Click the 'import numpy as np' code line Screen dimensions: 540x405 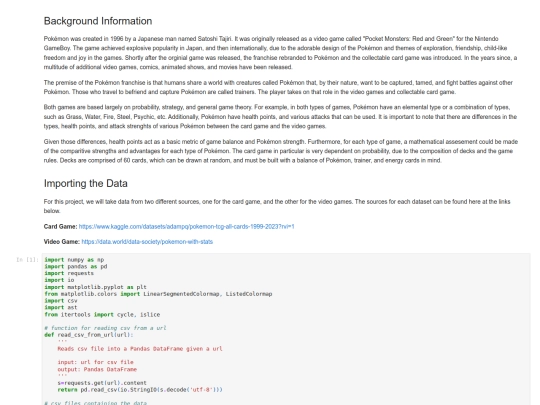coord(74,260)
